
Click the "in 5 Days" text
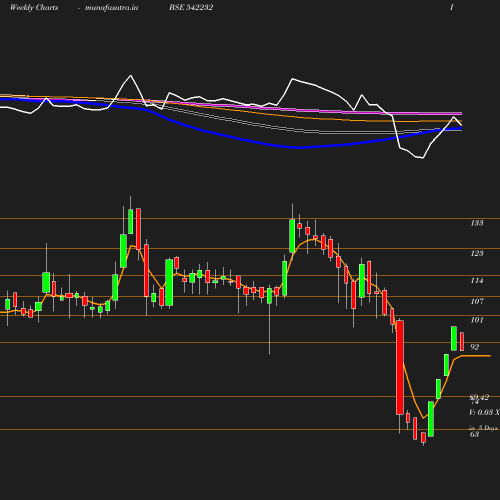[x=484, y=428]
